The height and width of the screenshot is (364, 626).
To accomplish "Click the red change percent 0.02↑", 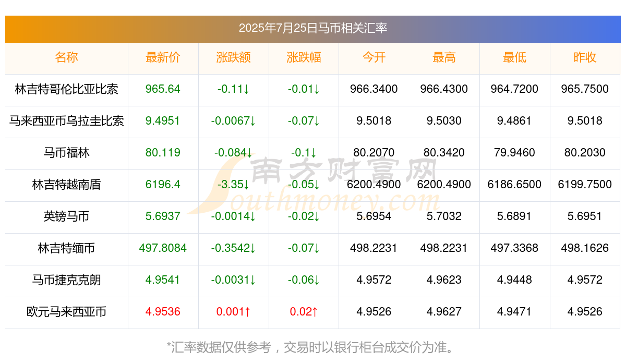I will [304, 312].
